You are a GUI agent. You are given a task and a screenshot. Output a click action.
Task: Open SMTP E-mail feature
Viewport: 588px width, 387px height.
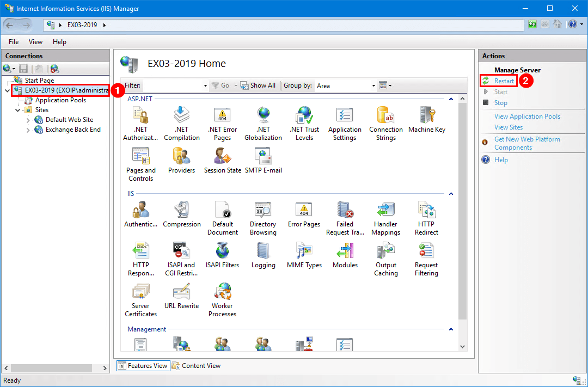tap(264, 160)
